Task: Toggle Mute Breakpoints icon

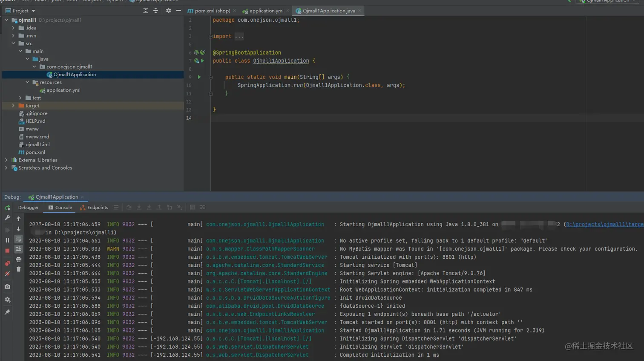Action: 7,274
